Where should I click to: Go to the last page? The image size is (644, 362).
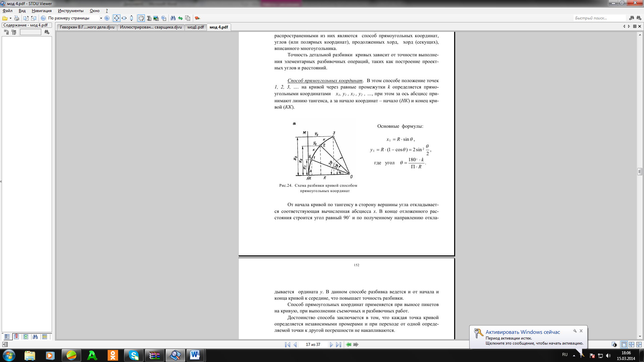339,345
